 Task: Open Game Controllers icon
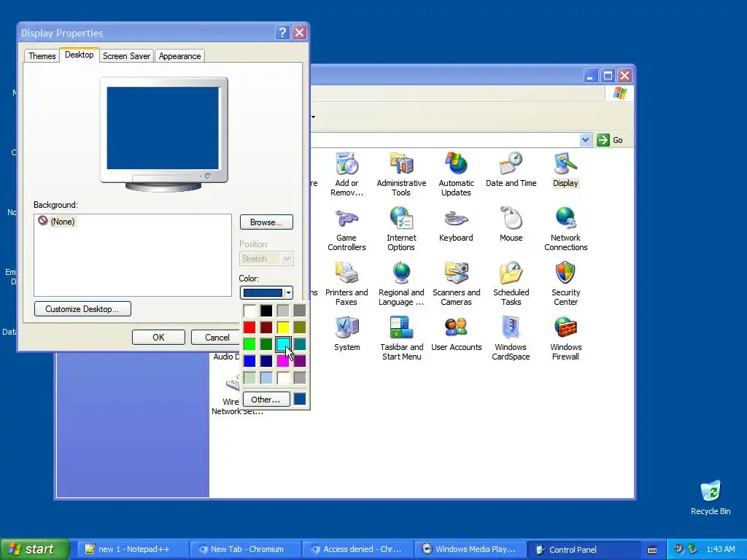click(x=347, y=229)
